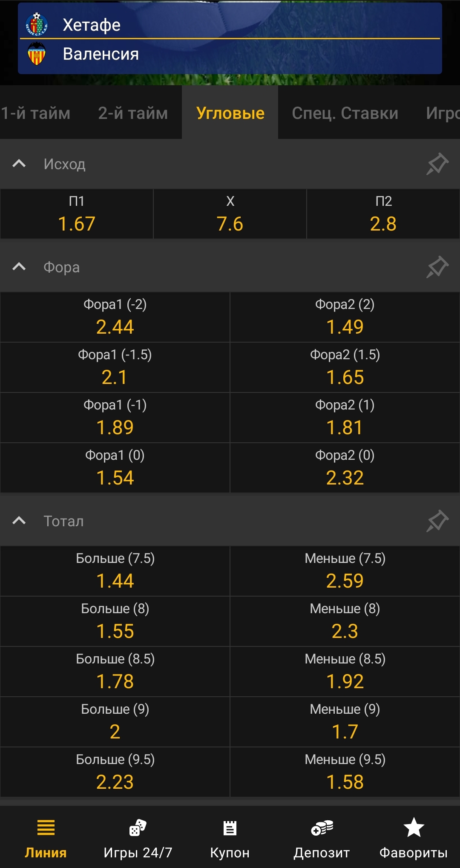Open Игры 24/7 dice icon
Image resolution: width=460 pixels, height=868 pixels.
138,828
